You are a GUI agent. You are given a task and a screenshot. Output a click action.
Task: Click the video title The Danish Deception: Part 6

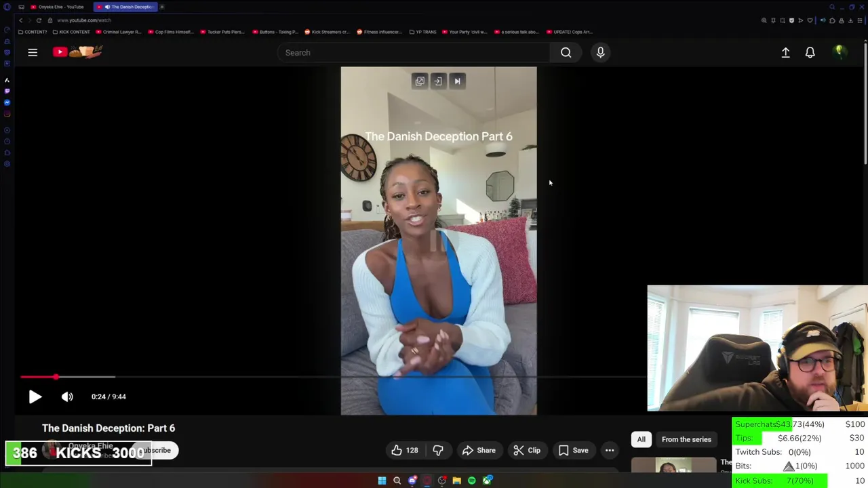pyautogui.click(x=108, y=428)
